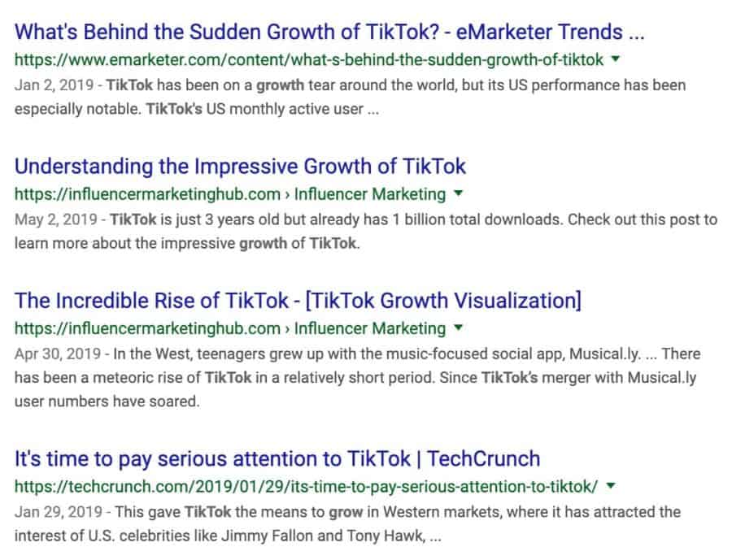732x560 pixels.
Task: Click '[TikTok Growth Visualization]' part of title
Action: 443,301
